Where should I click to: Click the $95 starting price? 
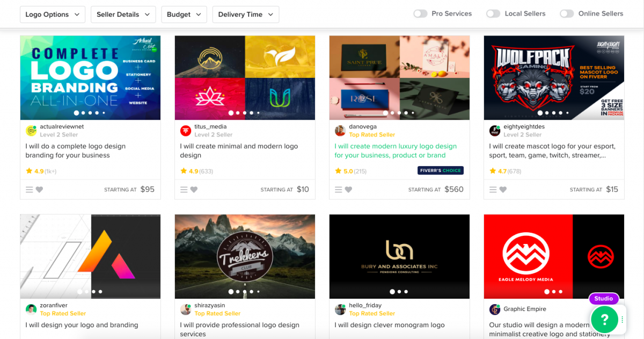click(x=148, y=189)
